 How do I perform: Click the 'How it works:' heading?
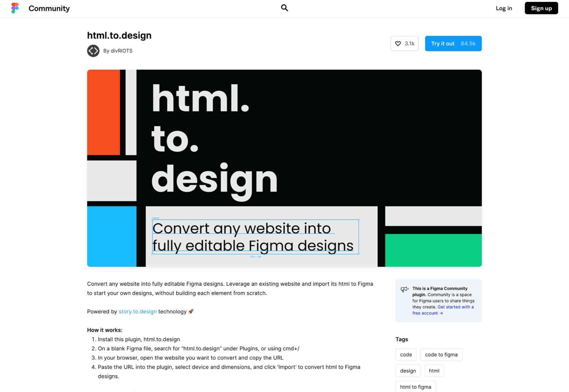click(105, 330)
